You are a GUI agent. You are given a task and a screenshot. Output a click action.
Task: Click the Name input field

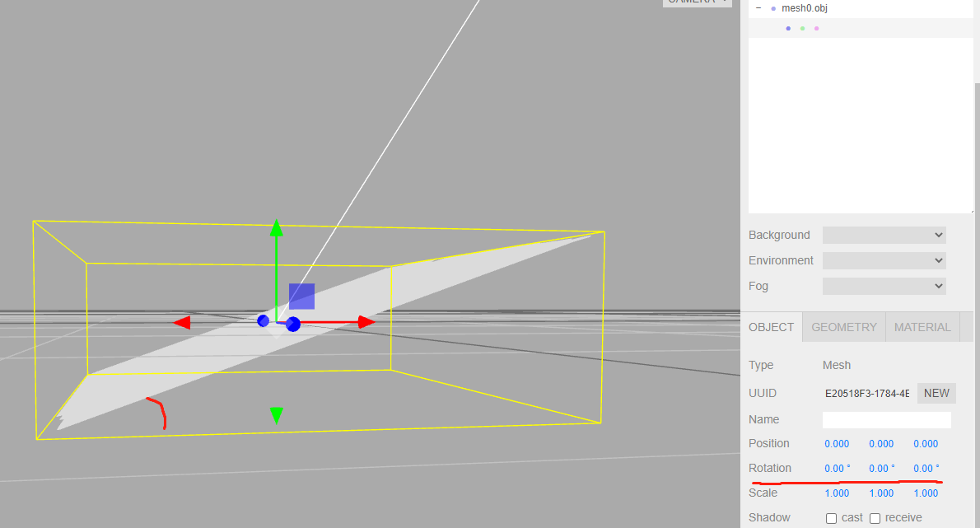click(x=886, y=420)
